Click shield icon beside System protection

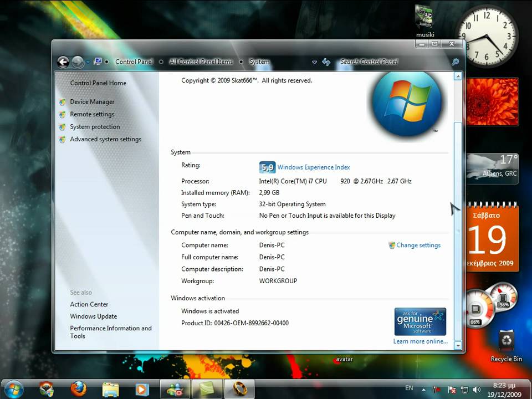click(x=62, y=127)
